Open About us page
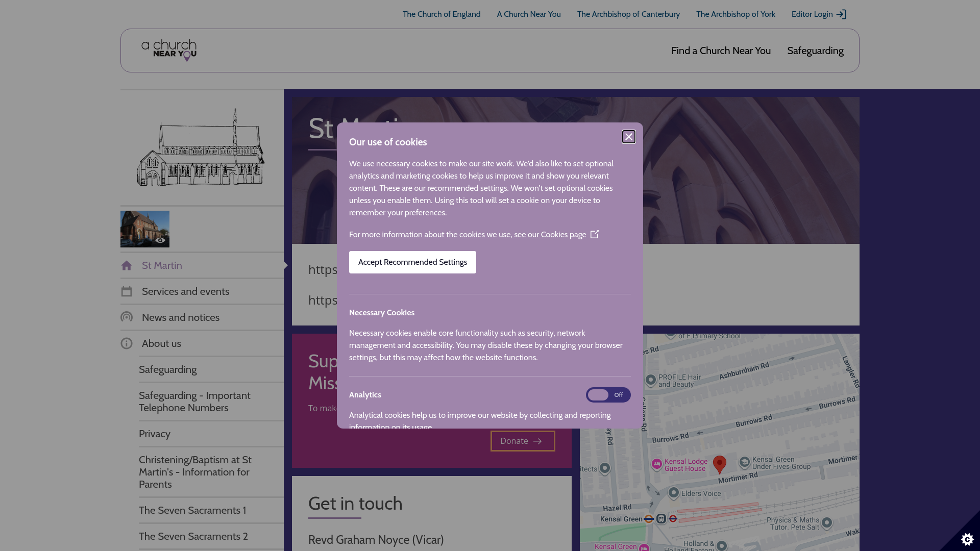The width and height of the screenshot is (980, 551). 202,343
